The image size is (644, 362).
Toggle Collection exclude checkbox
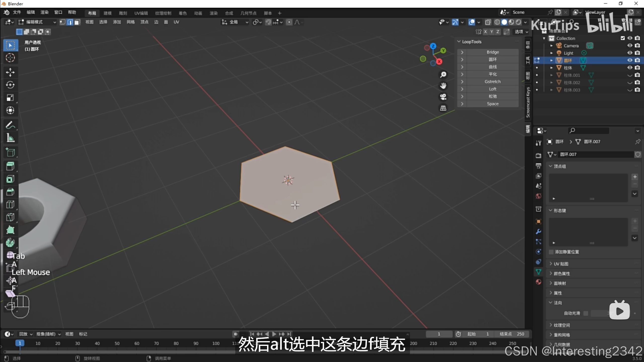click(623, 38)
